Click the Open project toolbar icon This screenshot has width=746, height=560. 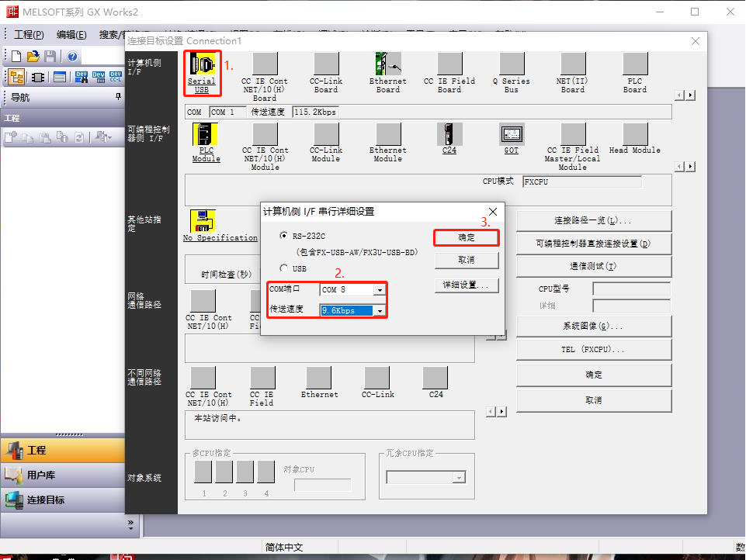coord(33,57)
